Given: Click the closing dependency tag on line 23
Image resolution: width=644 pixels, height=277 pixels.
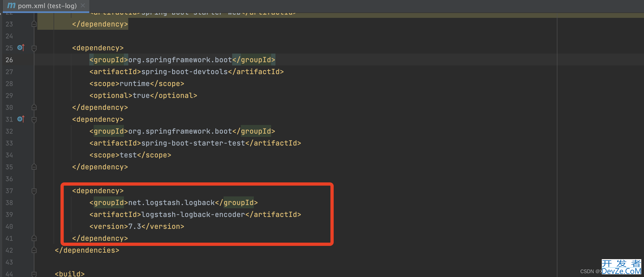Looking at the screenshot, I should tap(100, 24).
